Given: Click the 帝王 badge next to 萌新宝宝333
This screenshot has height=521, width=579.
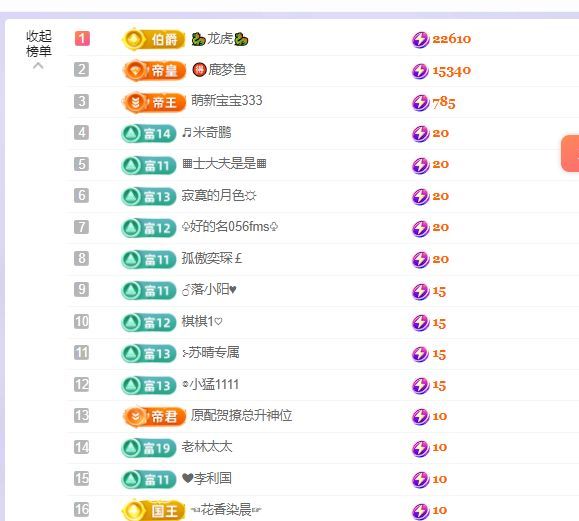Looking at the screenshot, I should (154, 102).
